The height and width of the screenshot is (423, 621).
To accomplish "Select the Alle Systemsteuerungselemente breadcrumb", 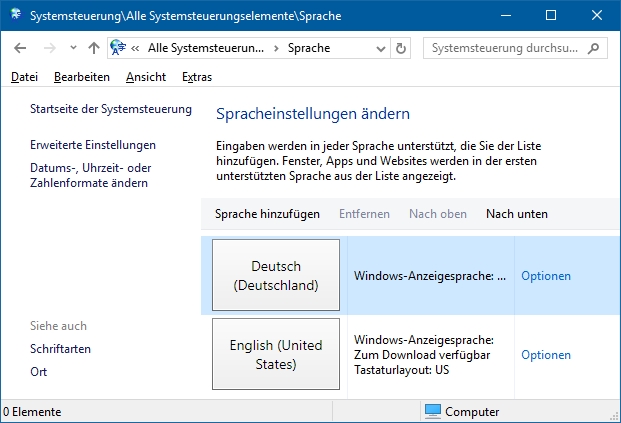I will point(206,48).
